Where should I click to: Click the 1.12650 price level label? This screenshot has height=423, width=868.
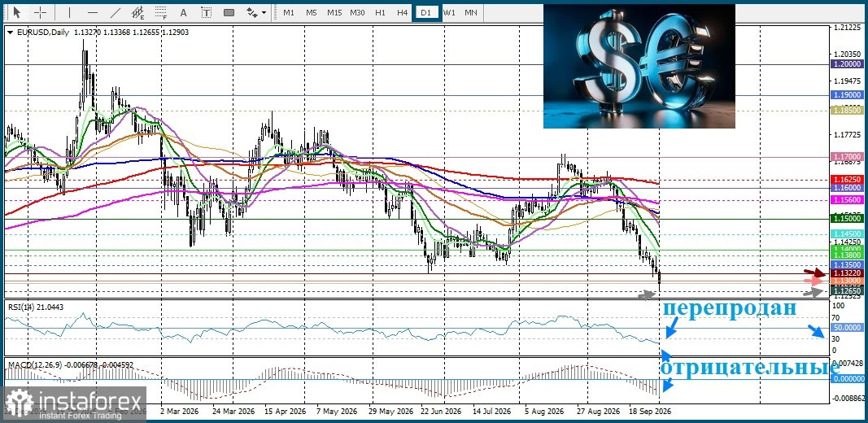(848, 291)
